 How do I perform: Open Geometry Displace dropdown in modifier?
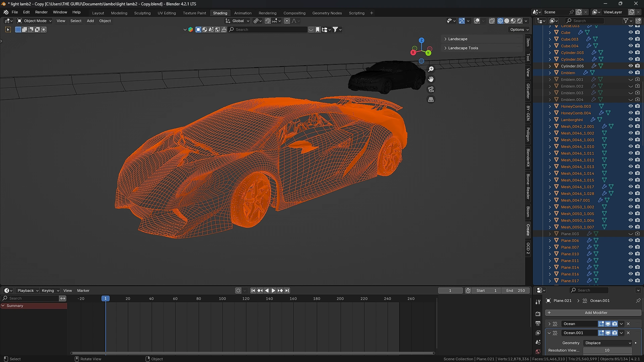[x=607, y=343]
